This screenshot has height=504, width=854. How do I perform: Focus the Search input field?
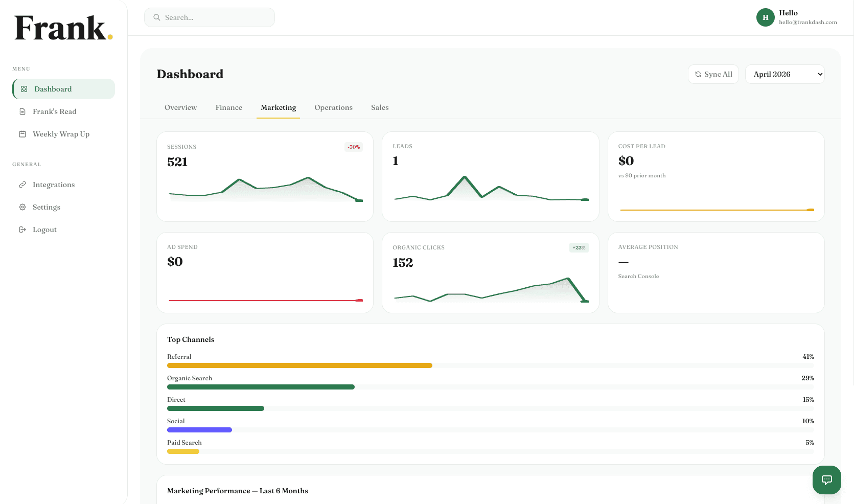coord(210,17)
